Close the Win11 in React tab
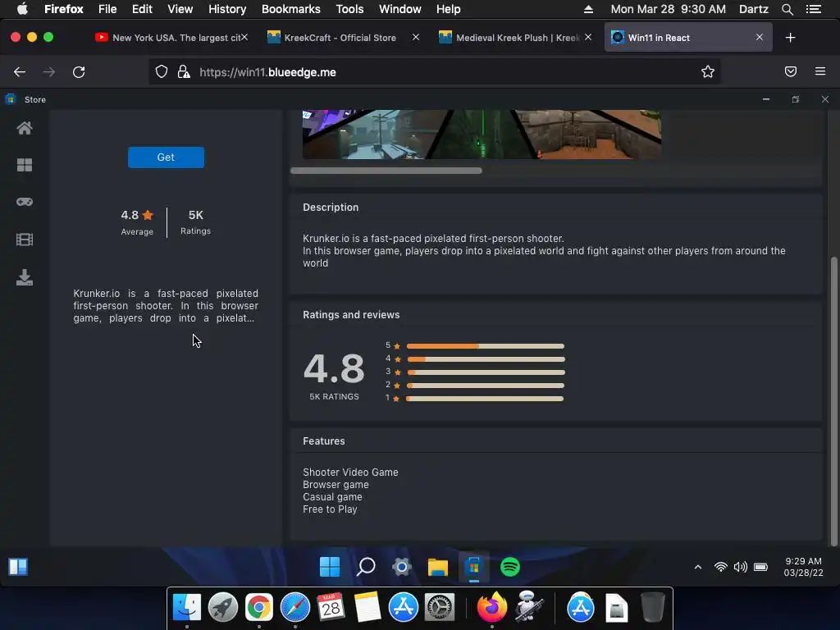Viewport: 840px width, 630px height. pos(760,38)
